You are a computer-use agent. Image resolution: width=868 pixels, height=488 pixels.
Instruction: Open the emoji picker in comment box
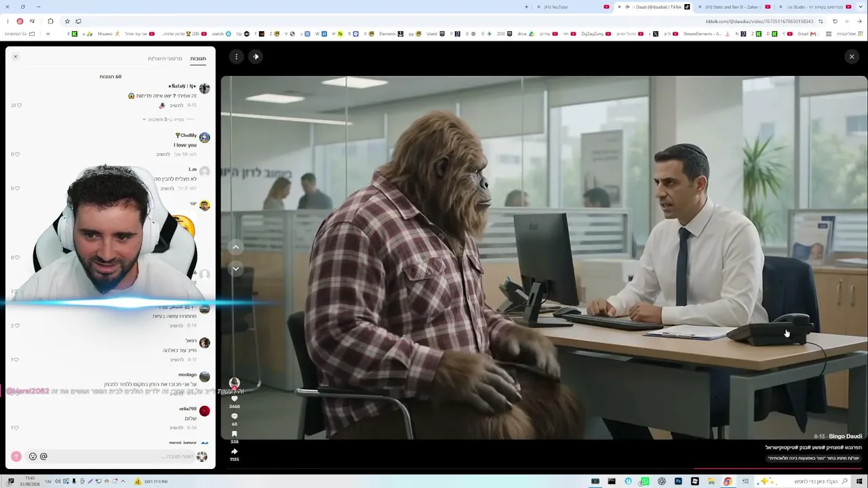[x=33, y=456]
